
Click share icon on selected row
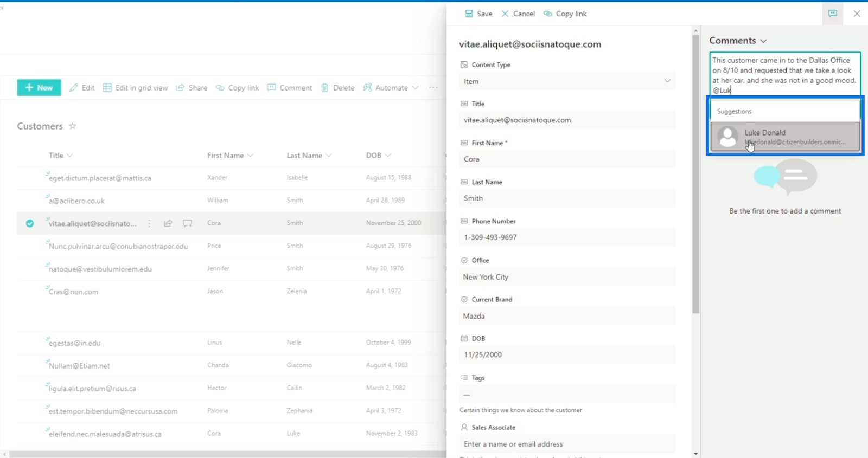coord(168,223)
